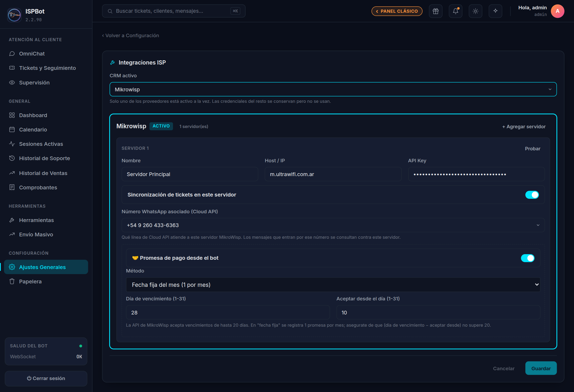Open Sesiones Activas page
The height and width of the screenshot is (392, 574).
tap(46, 144)
